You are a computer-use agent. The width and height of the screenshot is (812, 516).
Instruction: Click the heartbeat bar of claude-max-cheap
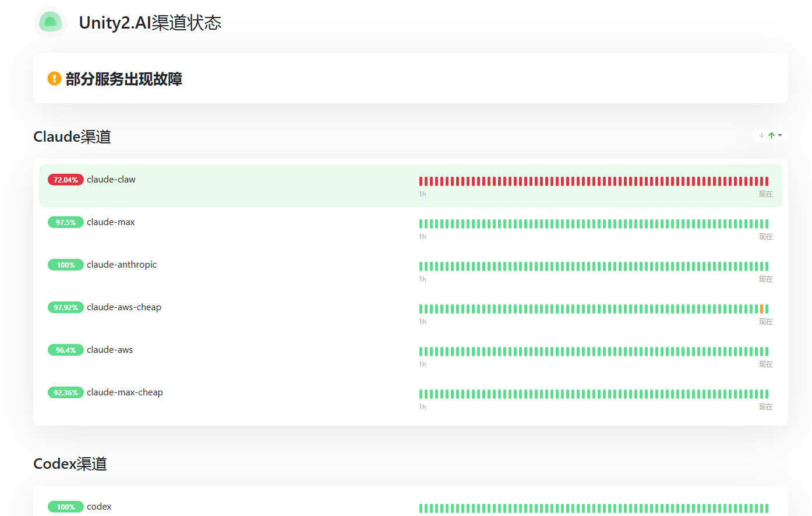coord(594,394)
